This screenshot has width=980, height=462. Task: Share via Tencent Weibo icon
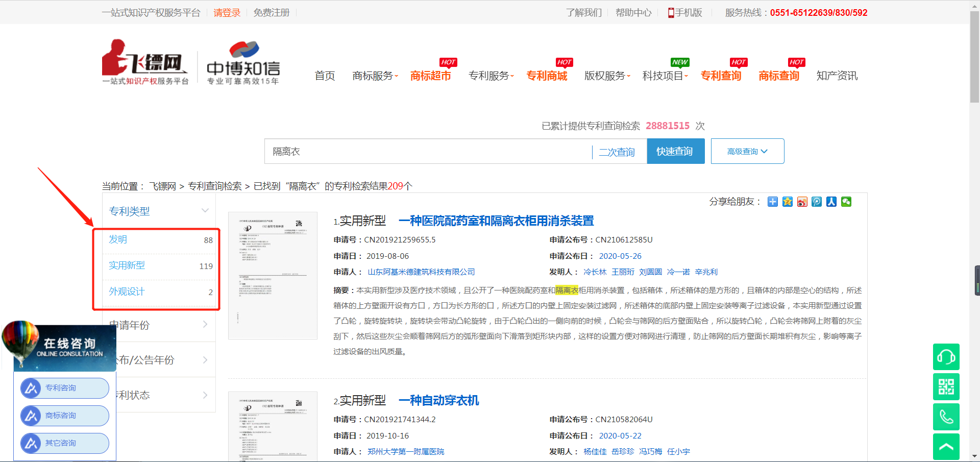click(x=817, y=202)
